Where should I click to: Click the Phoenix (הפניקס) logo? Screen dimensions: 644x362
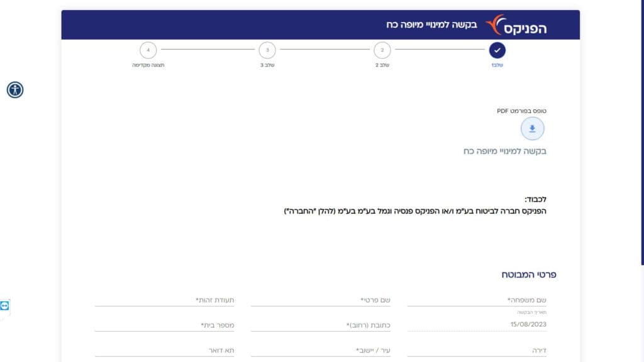pyautogui.click(x=517, y=25)
